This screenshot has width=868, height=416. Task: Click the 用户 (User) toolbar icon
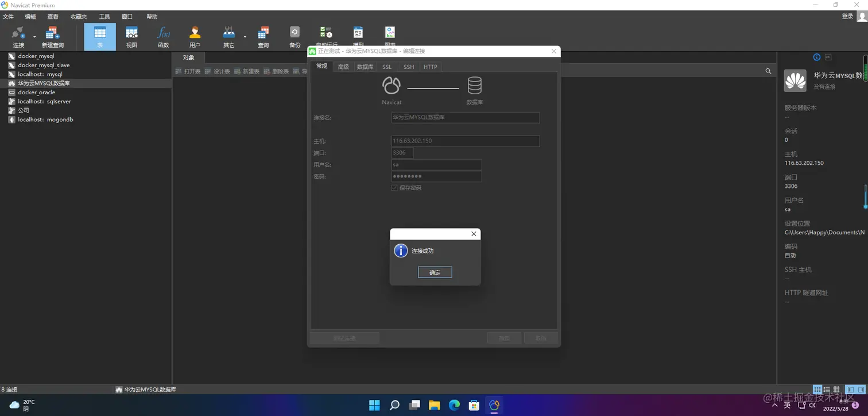click(195, 37)
